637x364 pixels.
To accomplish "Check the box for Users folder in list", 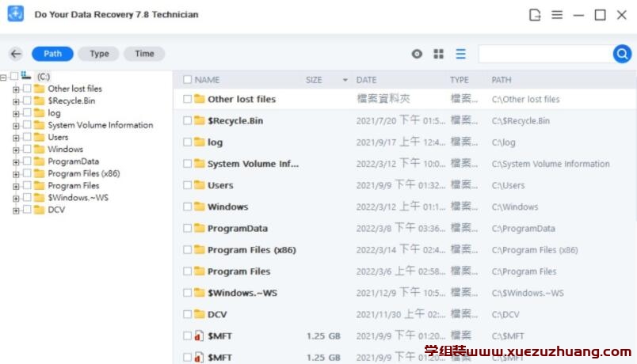I will pyautogui.click(x=187, y=185).
